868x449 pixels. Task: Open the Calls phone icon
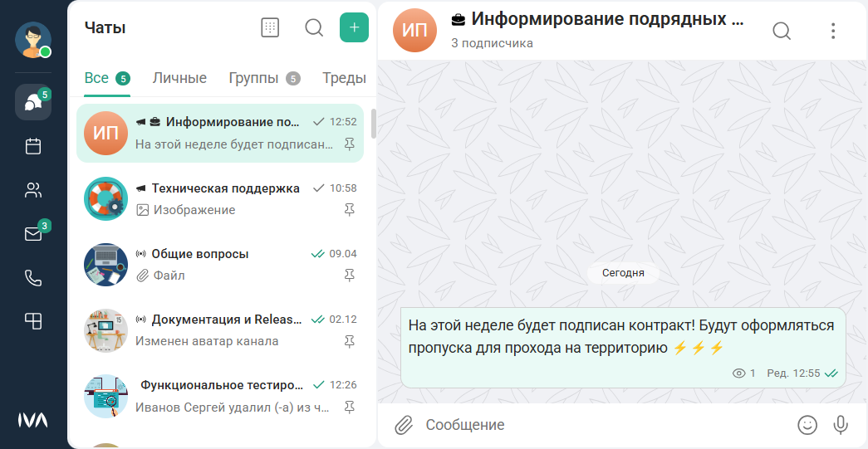[33, 277]
